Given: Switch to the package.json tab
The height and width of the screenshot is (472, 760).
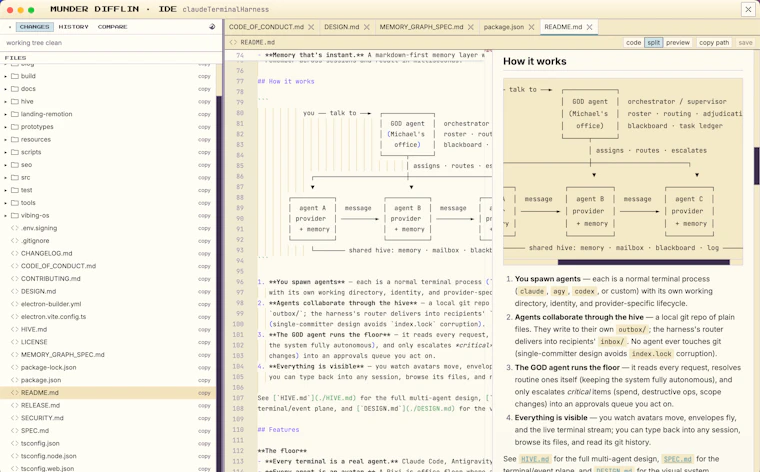Looking at the screenshot, I should 504,27.
